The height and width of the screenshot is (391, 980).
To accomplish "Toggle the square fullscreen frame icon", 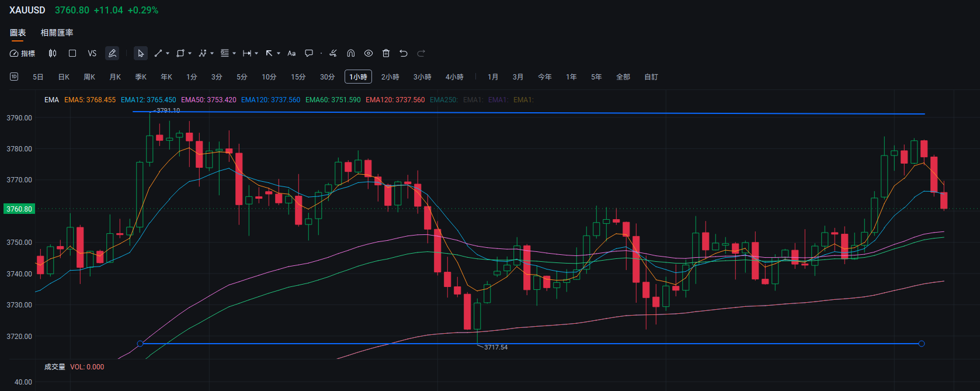I will click(72, 53).
